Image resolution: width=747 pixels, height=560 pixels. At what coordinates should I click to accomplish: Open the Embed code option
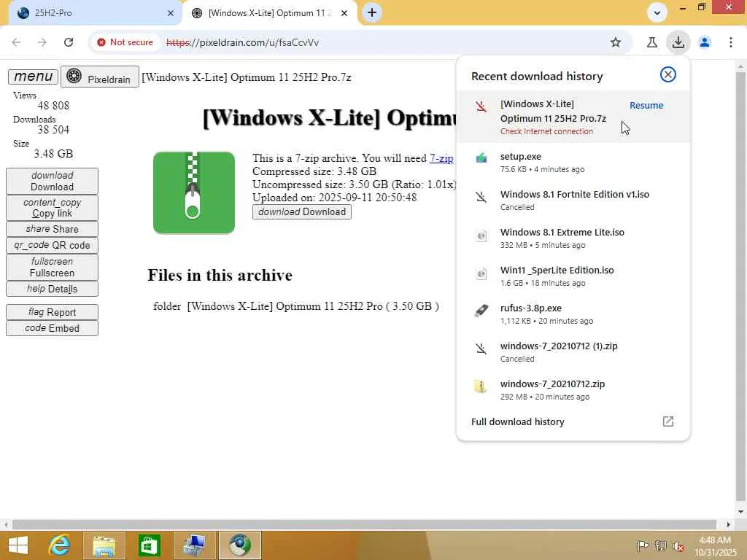click(x=52, y=328)
